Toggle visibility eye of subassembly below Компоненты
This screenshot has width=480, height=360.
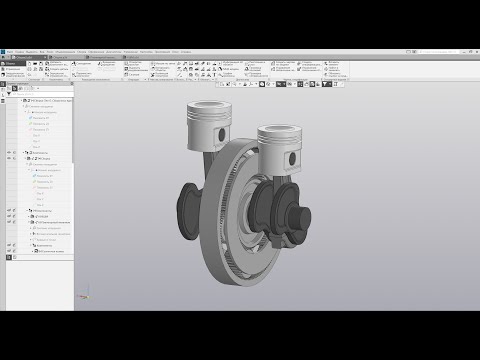click(x=9, y=158)
